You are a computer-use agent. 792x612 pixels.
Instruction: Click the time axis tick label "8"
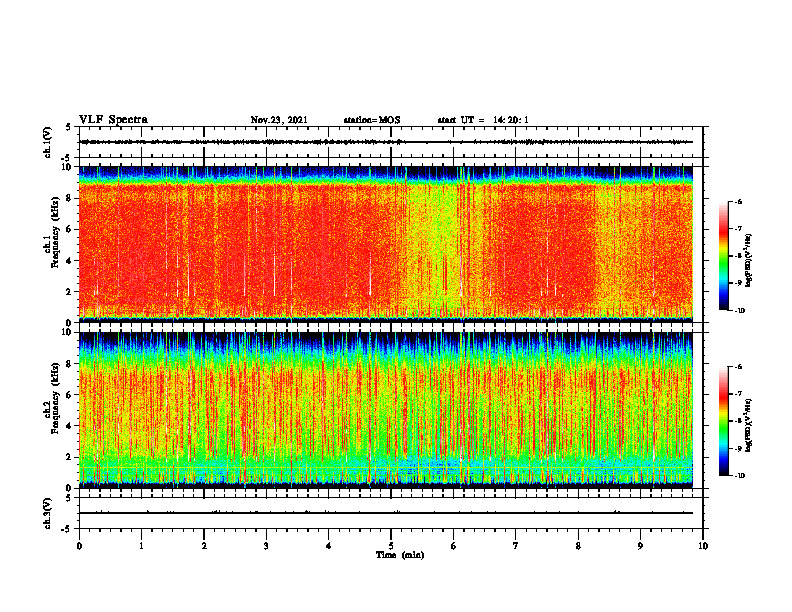[x=578, y=546]
